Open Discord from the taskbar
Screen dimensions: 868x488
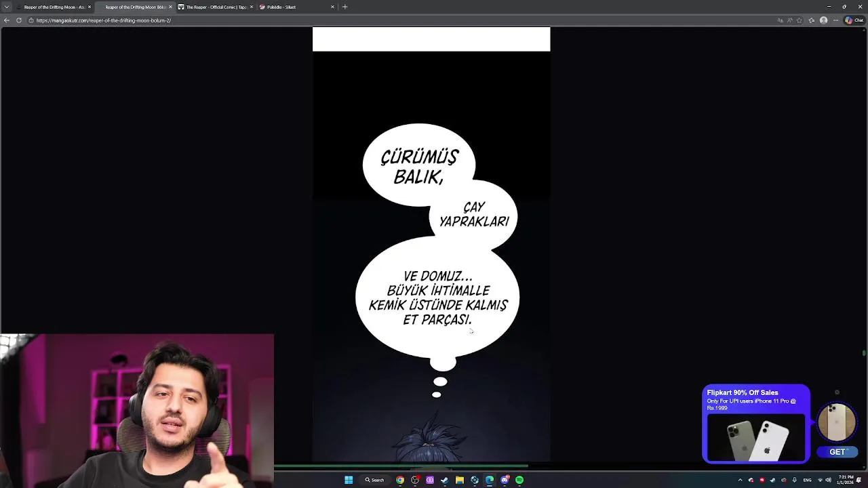coord(505,480)
